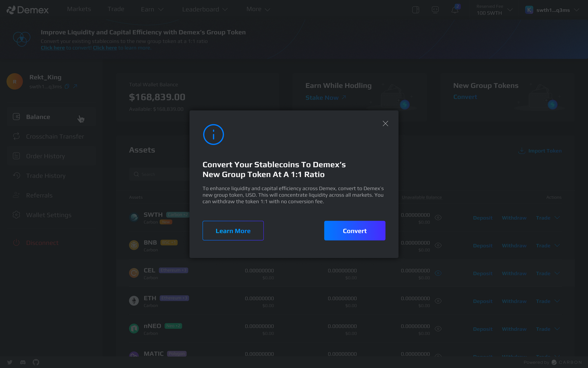Open Referrals in the sidebar
Image resolution: width=588 pixels, height=368 pixels.
[51, 195]
